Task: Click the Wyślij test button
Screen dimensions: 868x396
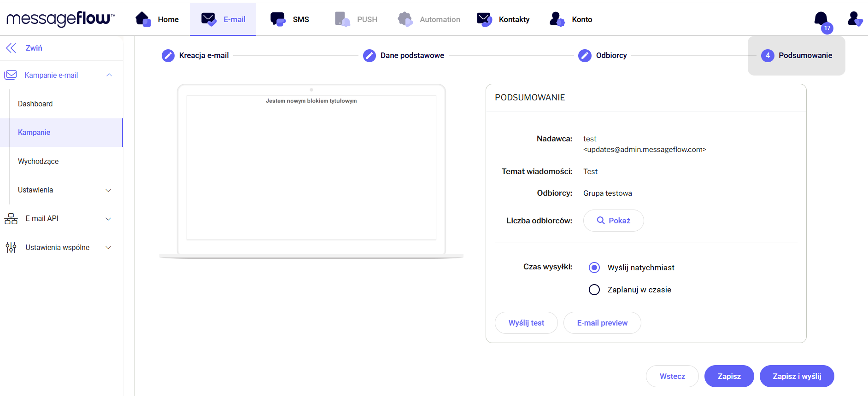Action: click(x=526, y=323)
